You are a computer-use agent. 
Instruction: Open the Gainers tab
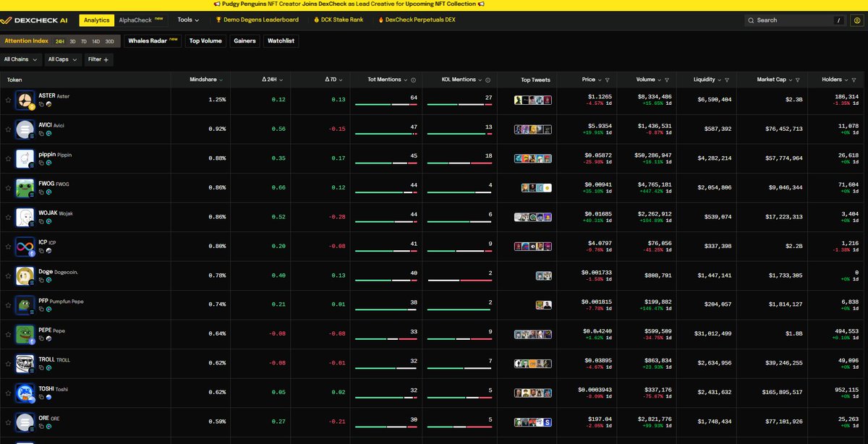(244, 41)
